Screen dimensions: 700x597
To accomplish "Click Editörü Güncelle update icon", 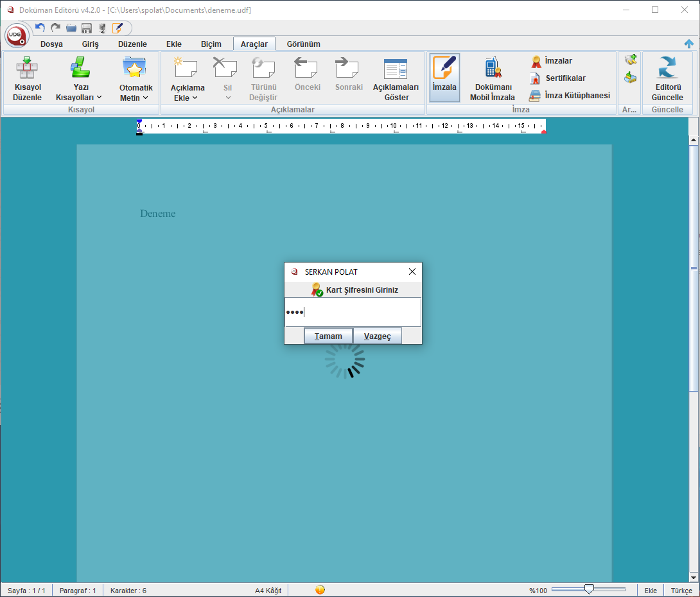I will (x=667, y=67).
